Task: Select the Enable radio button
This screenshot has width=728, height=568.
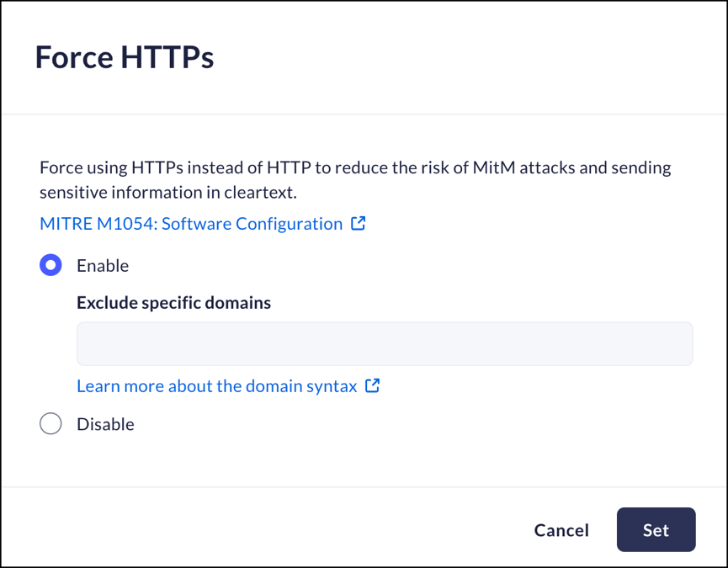Action: (51, 266)
